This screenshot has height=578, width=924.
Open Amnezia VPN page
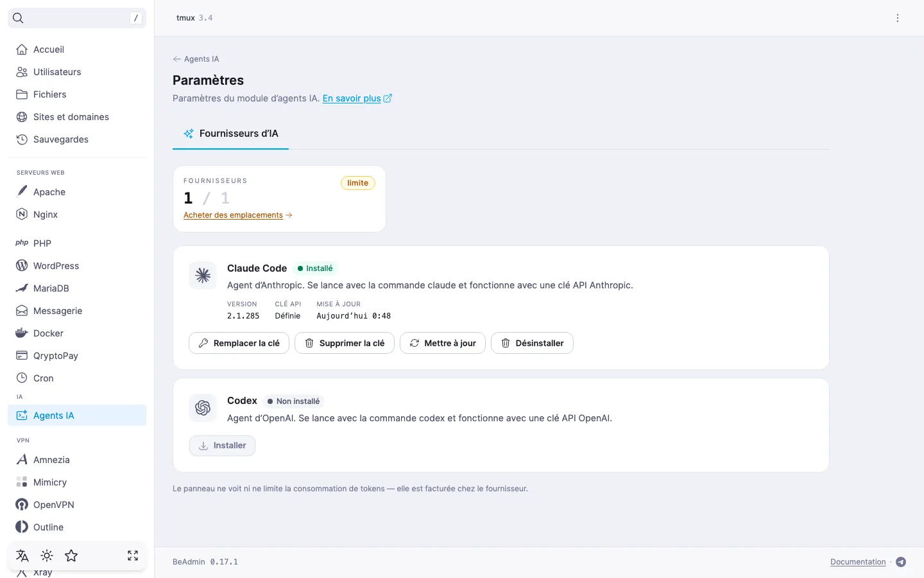click(77, 460)
